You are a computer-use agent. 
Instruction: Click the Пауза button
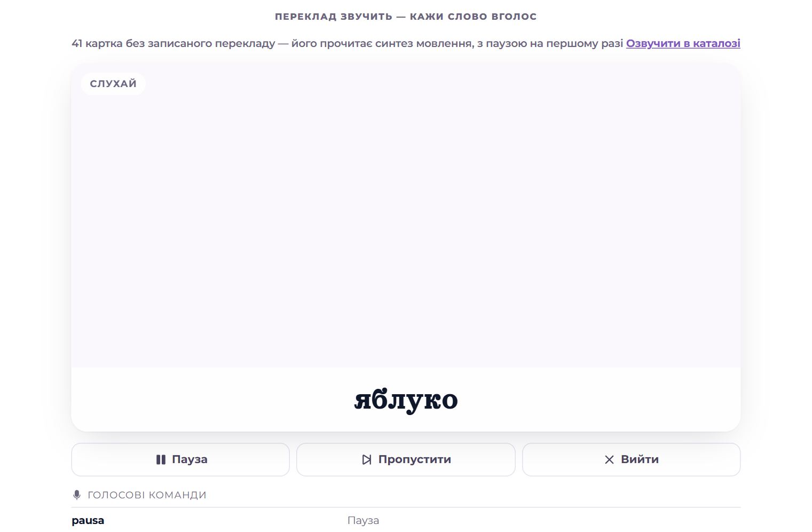coord(180,459)
